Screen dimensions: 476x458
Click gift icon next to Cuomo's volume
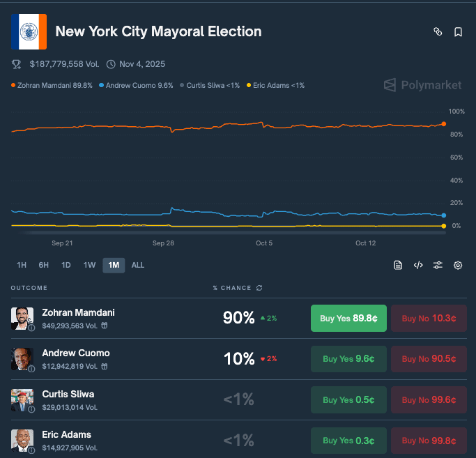(105, 366)
